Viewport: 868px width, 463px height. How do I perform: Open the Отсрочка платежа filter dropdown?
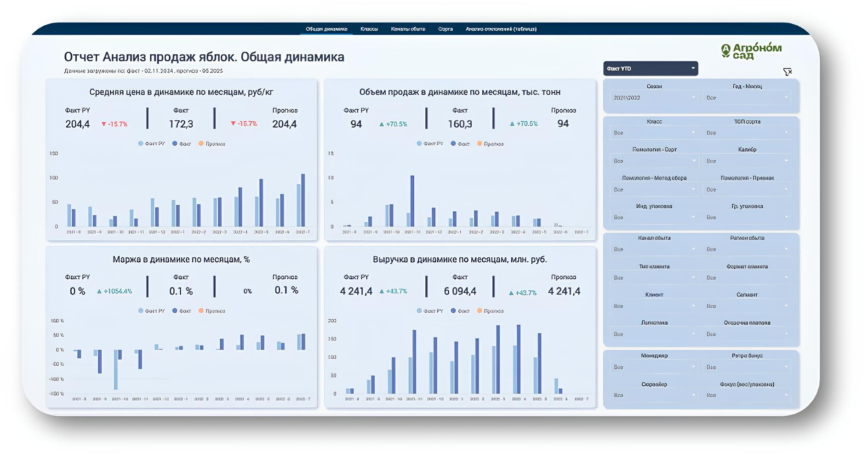(x=747, y=334)
